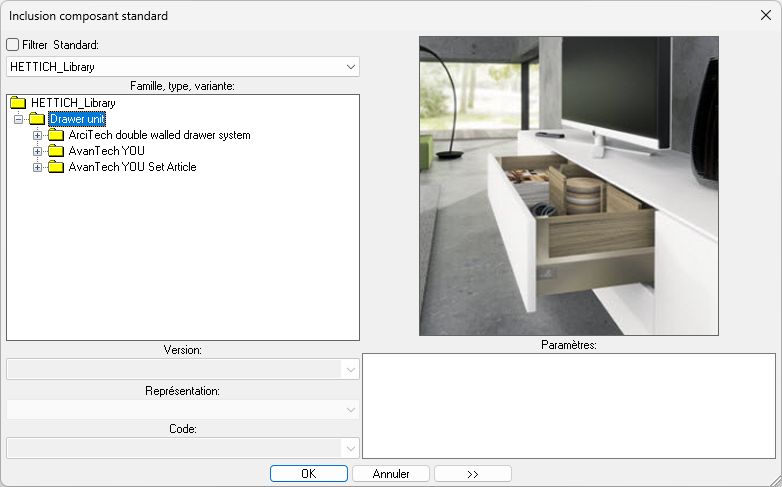Click inside the Paramètres text area
The width and height of the screenshot is (782, 487).
(568, 405)
